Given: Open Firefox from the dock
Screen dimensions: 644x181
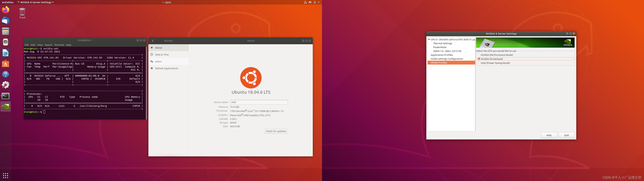Looking at the screenshot, I should click(x=6, y=10).
